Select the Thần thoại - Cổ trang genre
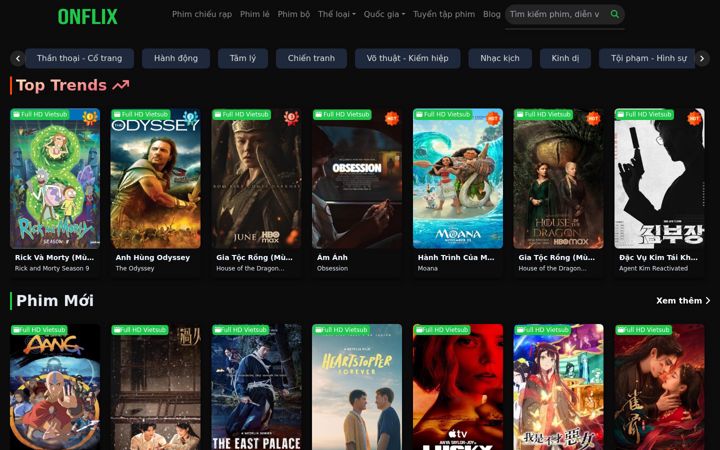This screenshot has width=720, height=450. point(79,58)
